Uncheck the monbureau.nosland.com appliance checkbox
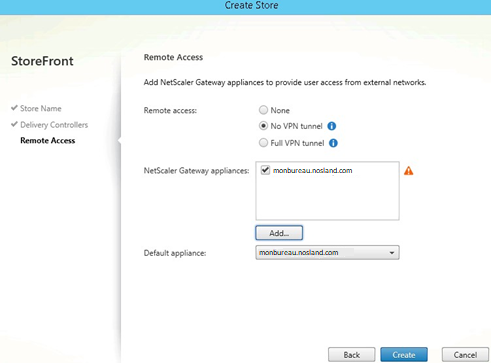 [265, 170]
